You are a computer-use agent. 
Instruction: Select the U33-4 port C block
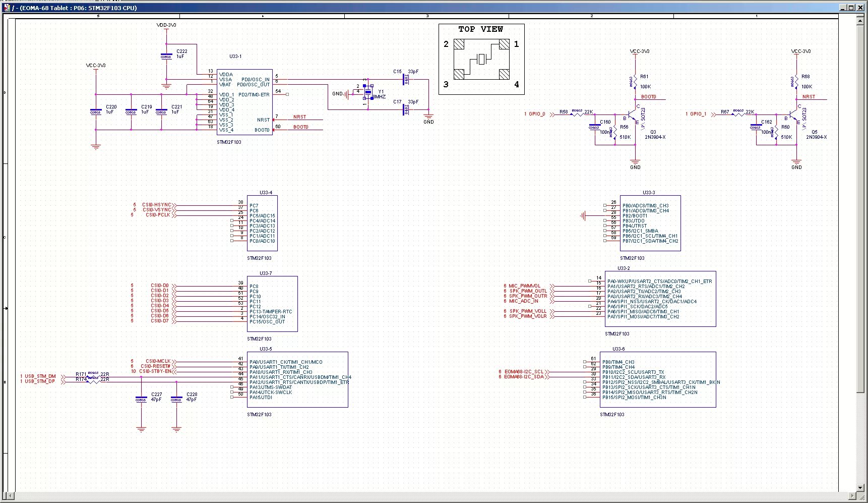[x=262, y=223]
